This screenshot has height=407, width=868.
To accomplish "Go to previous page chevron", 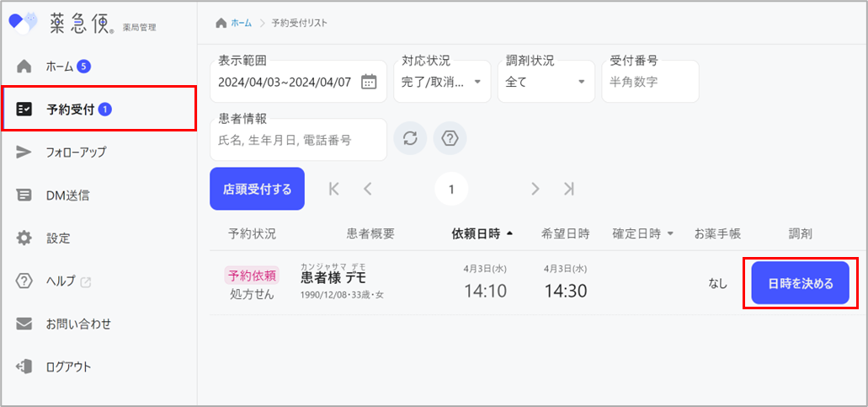I will [368, 189].
